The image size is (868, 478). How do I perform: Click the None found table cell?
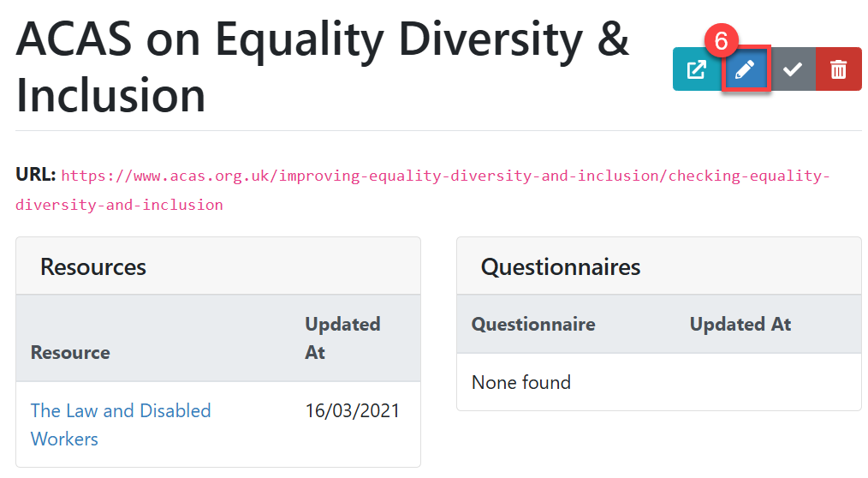coord(521,382)
